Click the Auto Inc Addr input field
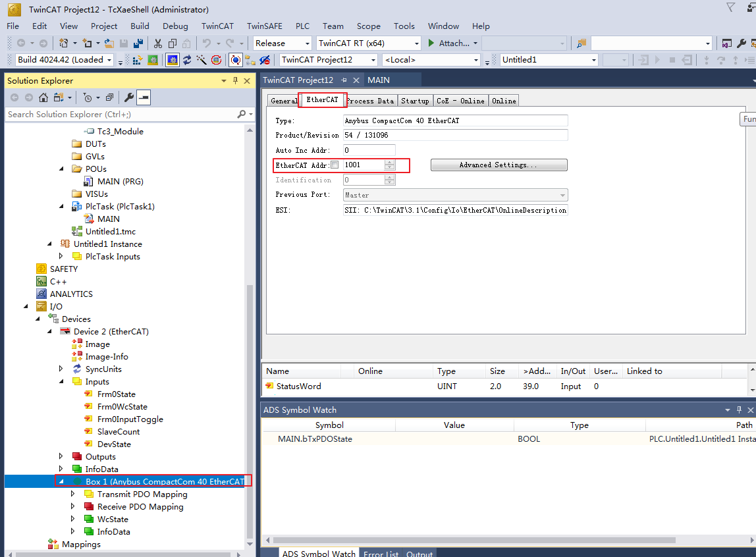 tap(369, 150)
